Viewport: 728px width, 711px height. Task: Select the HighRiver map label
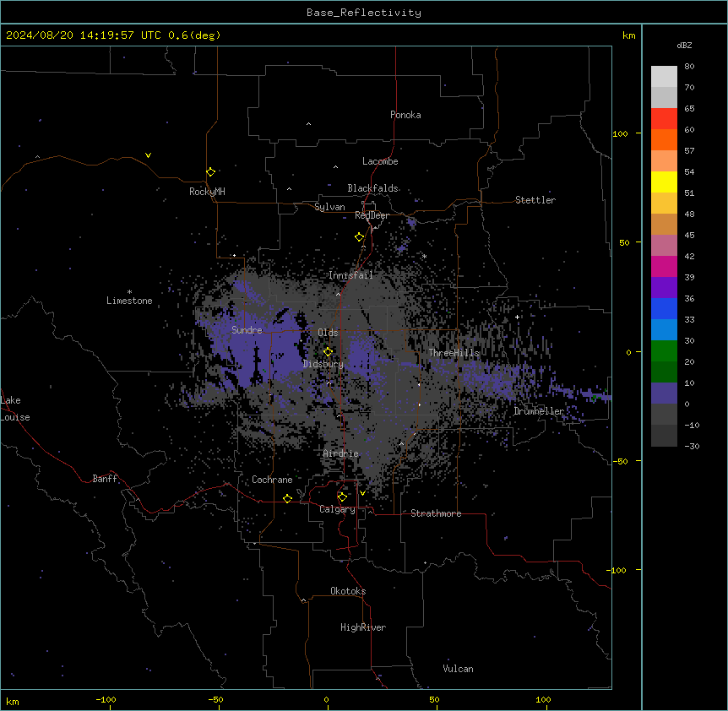(x=363, y=627)
